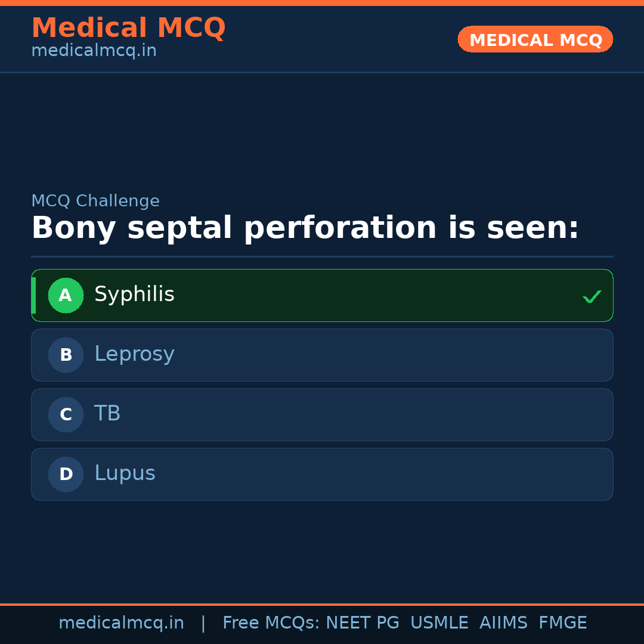644x644 pixels.
Task: Pick the TB answer option
Action: click(x=107, y=414)
